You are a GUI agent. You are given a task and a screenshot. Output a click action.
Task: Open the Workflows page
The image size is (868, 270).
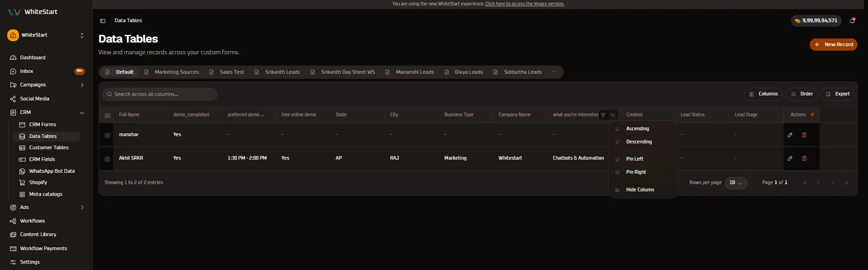point(33,221)
